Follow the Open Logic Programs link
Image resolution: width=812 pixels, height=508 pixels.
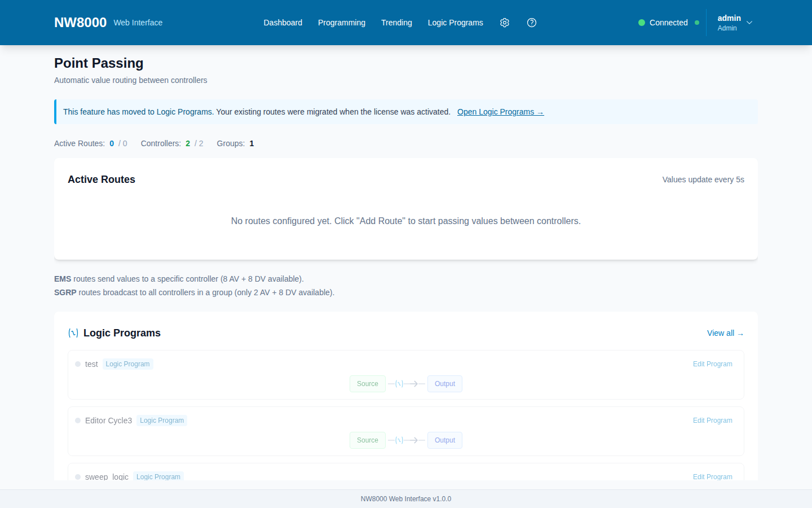pyautogui.click(x=500, y=112)
